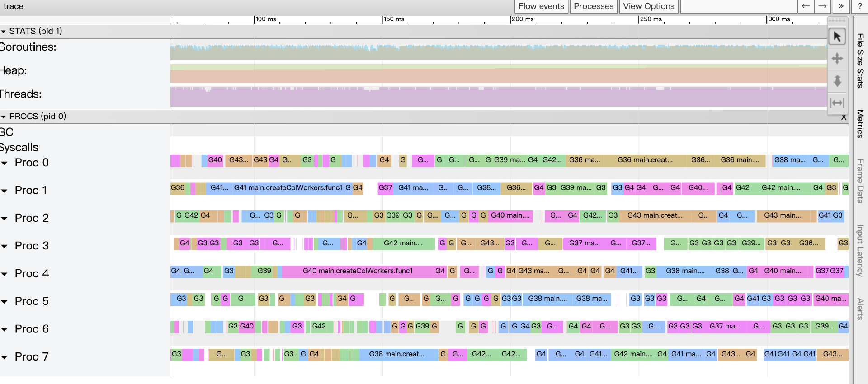The width and height of the screenshot is (868, 384).
Task: Choose the zoom tool with vertical arrow
Action: (x=837, y=81)
